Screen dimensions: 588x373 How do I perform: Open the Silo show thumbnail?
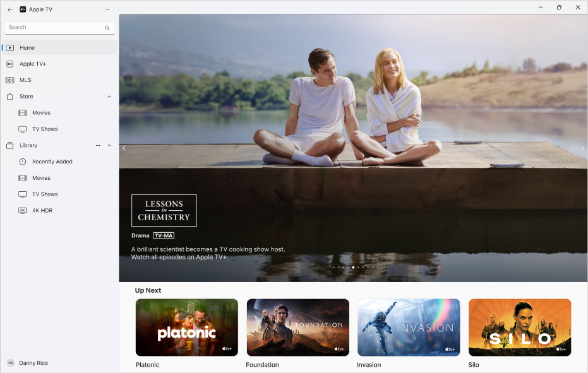coord(519,327)
